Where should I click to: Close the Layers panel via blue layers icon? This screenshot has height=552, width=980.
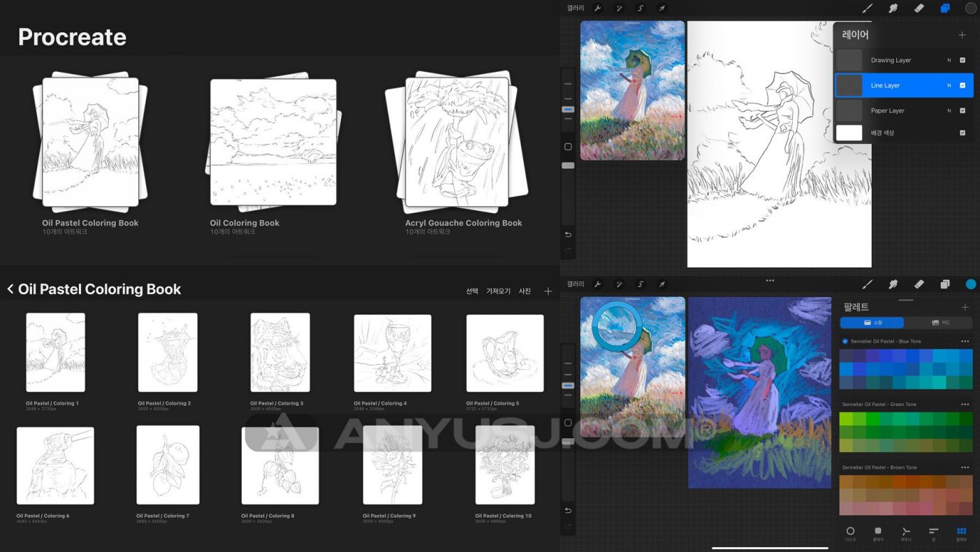[x=945, y=8]
